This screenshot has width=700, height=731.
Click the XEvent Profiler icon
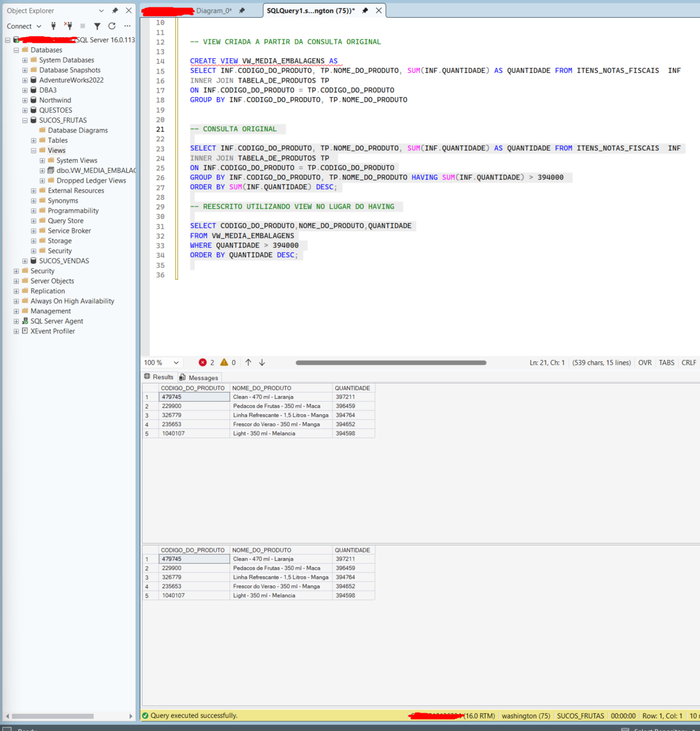(25, 331)
